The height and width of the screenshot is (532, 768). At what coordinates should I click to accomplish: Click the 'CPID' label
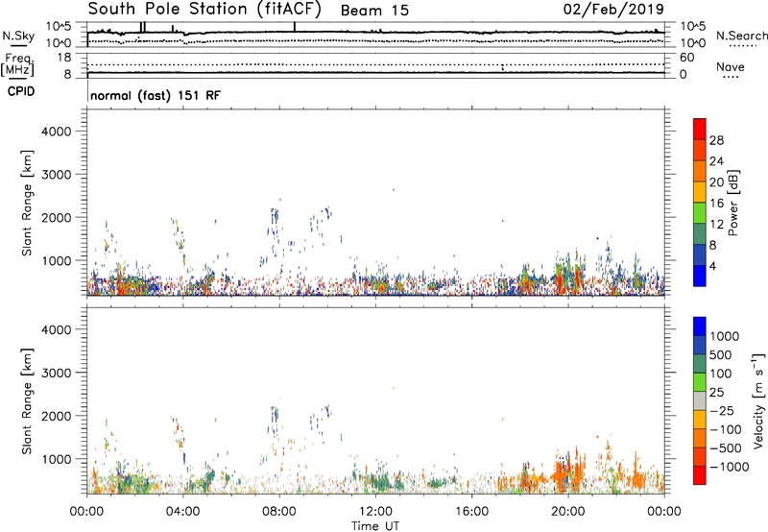click(x=21, y=91)
